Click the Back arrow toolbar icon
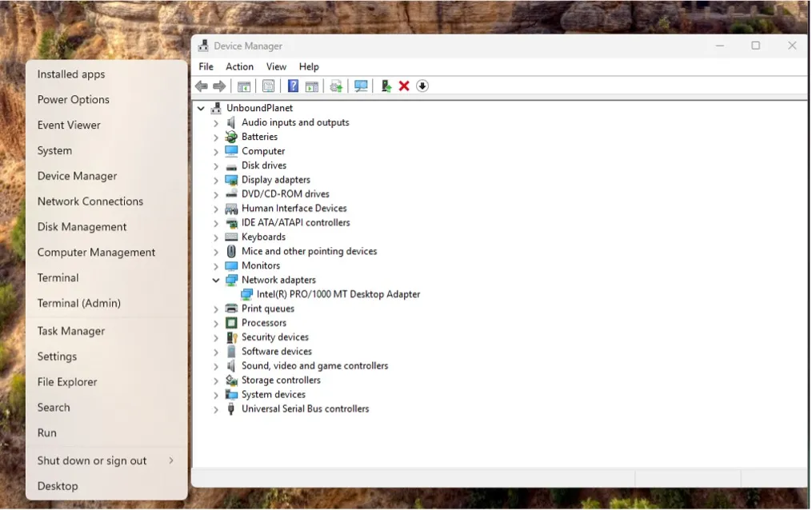The width and height of the screenshot is (812, 510). pyautogui.click(x=202, y=86)
